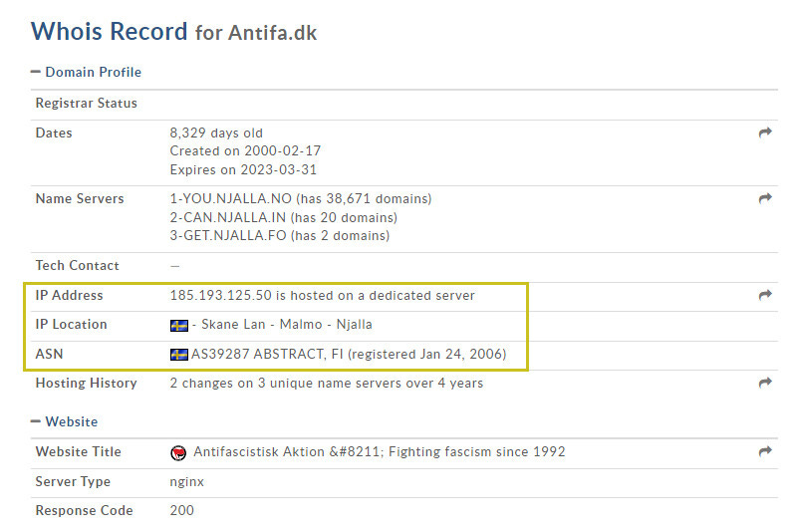Image resolution: width=795 pixels, height=532 pixels.
Task: Click the 'IP Address' row label
Action: pos(69,295)
